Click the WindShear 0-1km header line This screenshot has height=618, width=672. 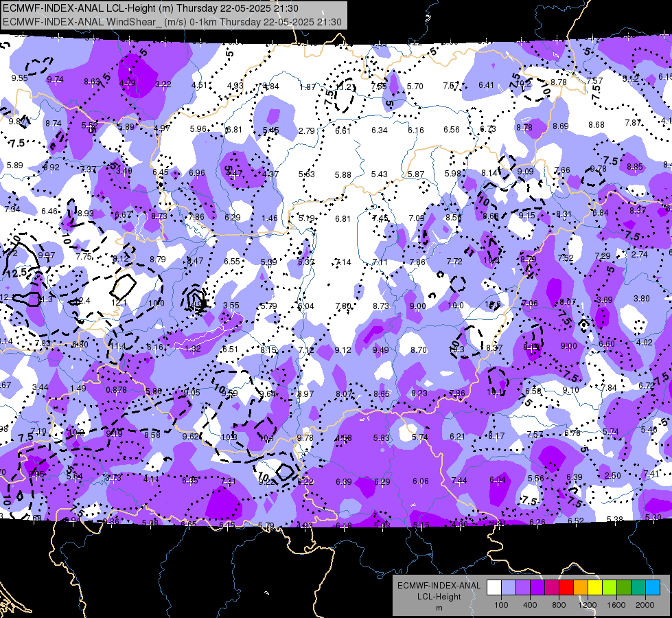tap(172, 22)
